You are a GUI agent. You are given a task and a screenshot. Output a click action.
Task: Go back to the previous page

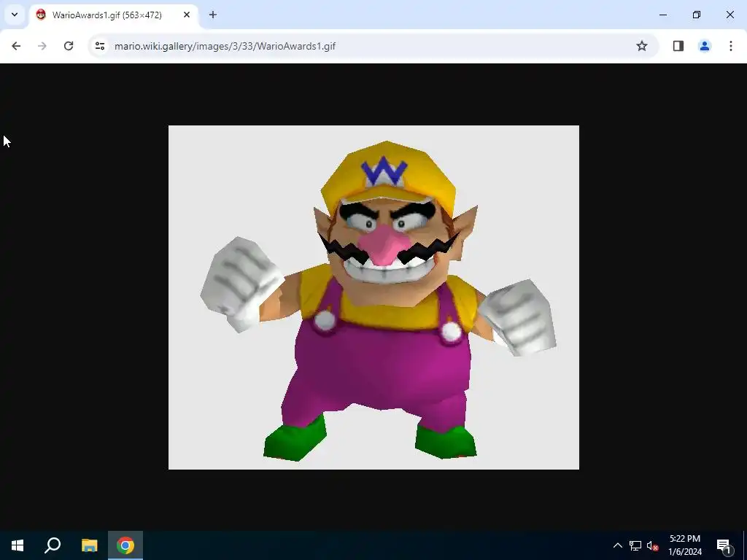[x=16, y=46]
